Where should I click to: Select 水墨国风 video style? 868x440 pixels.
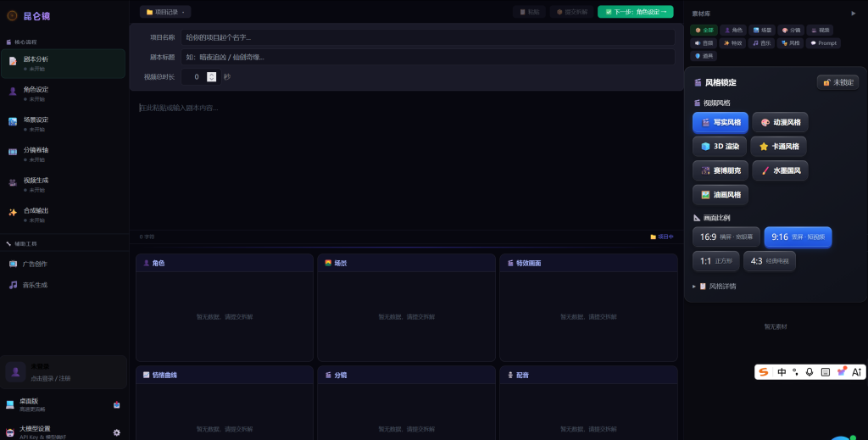coord(780,170)
